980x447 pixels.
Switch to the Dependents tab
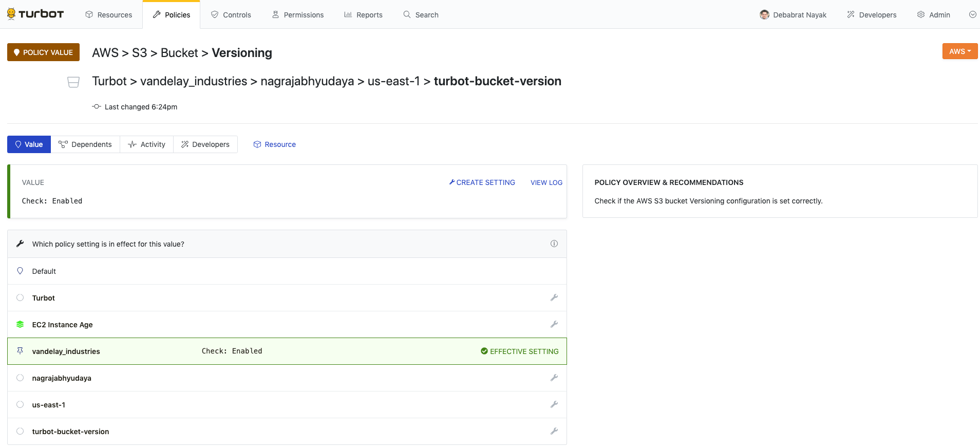(x=85, y=144)
